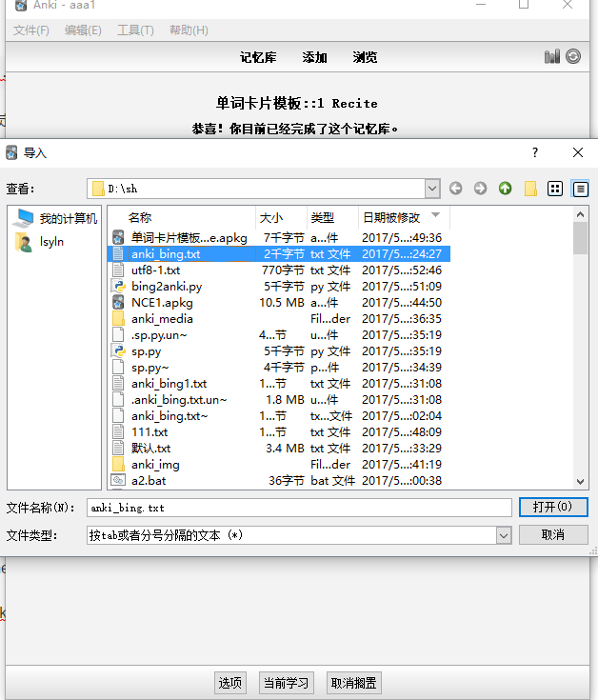Screen dimensions: 598x700
Task: Open the 查看 path combo box D:\sh
Action: [264, 189]
